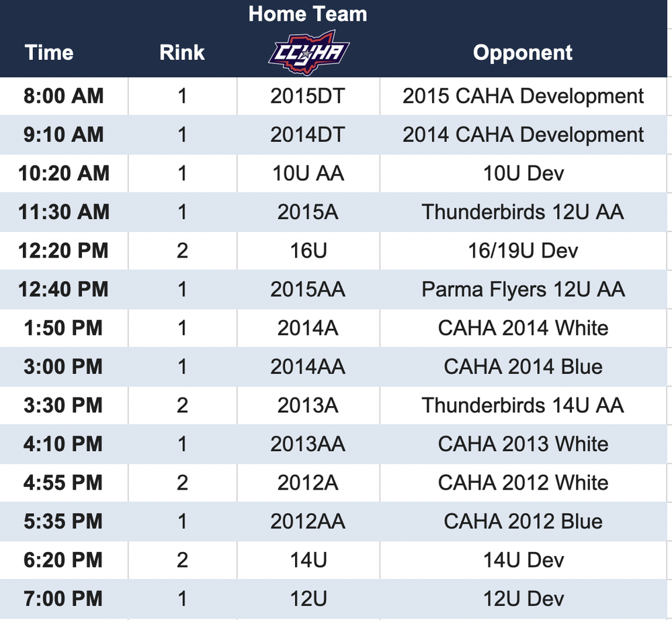Select the 2014DT home team cell

(x=308, y=134)
